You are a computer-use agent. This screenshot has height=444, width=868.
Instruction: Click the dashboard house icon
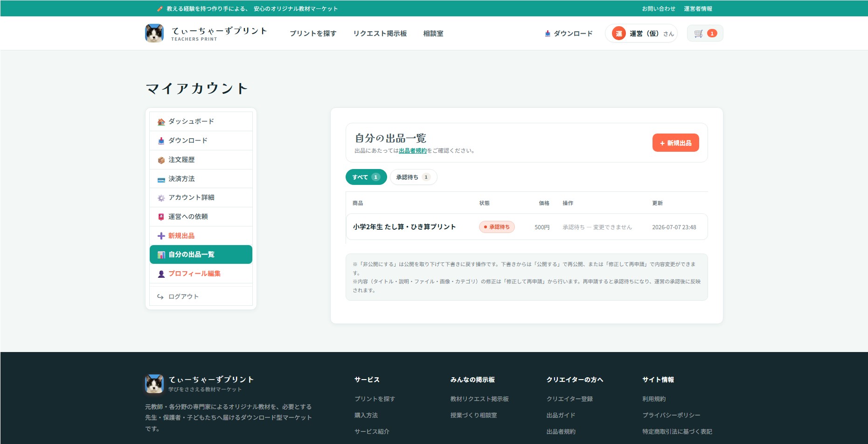pyautogui.click(x=161, y=122)
